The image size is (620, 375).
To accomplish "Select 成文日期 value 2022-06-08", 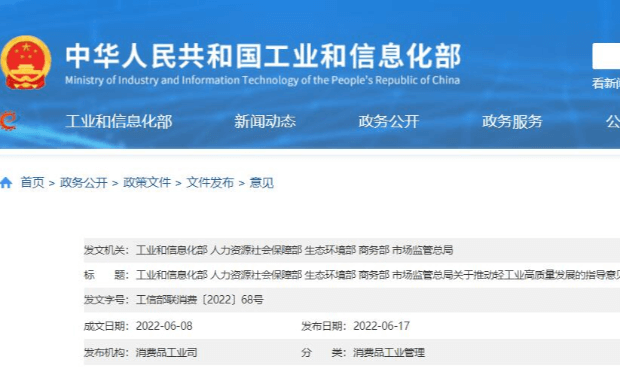I will coord(164,326).
